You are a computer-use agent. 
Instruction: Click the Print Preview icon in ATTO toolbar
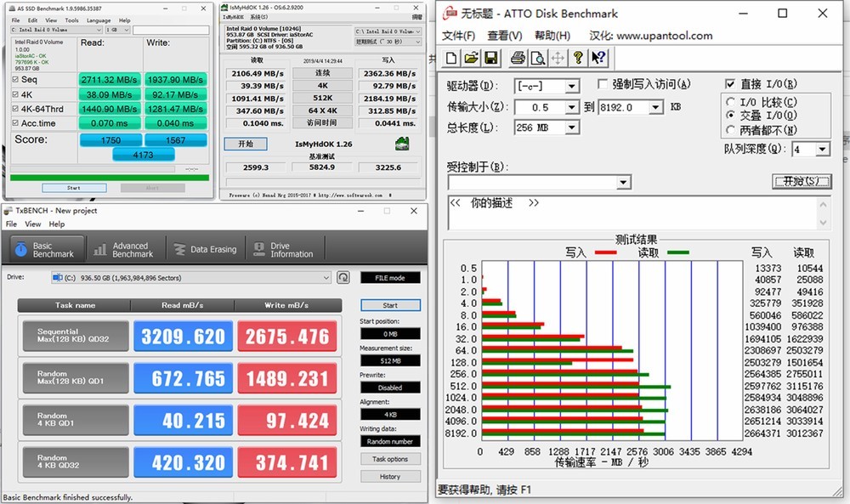(x=537, y=58)
